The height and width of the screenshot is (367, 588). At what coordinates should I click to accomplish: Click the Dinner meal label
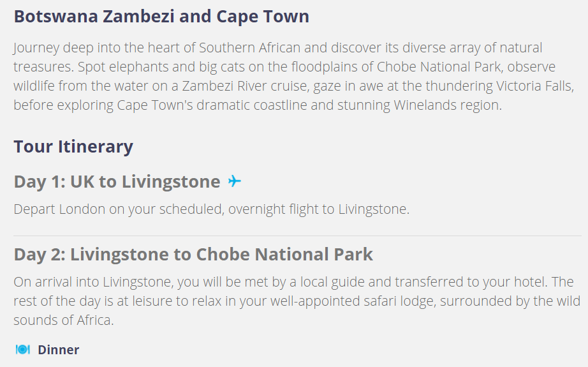point(59,350)
